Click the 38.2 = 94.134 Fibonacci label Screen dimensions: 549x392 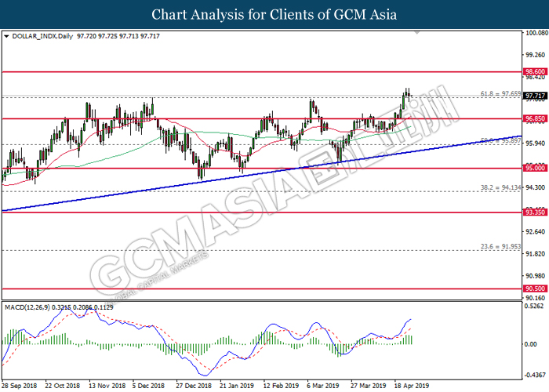(500, 188)
